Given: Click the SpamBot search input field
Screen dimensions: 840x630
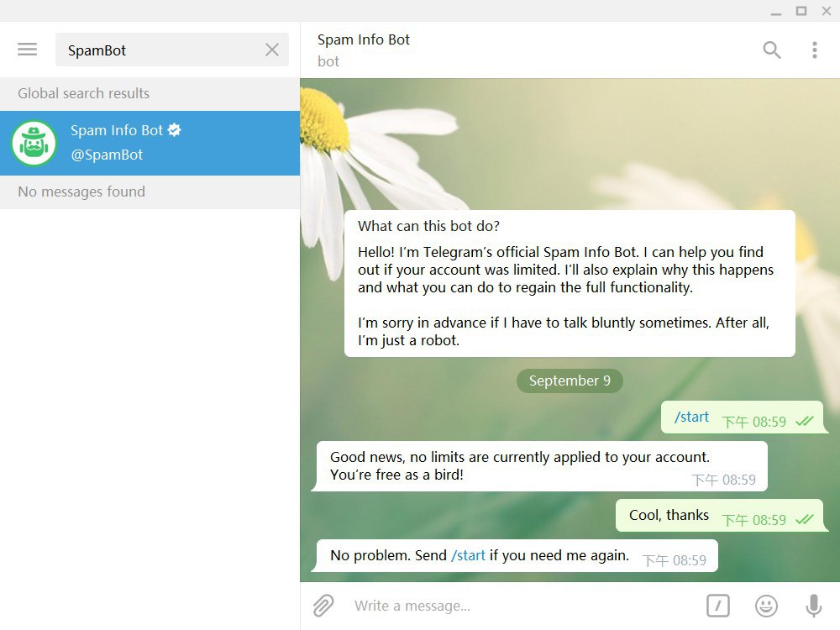Looking at the screenshot, I should 160,50.
